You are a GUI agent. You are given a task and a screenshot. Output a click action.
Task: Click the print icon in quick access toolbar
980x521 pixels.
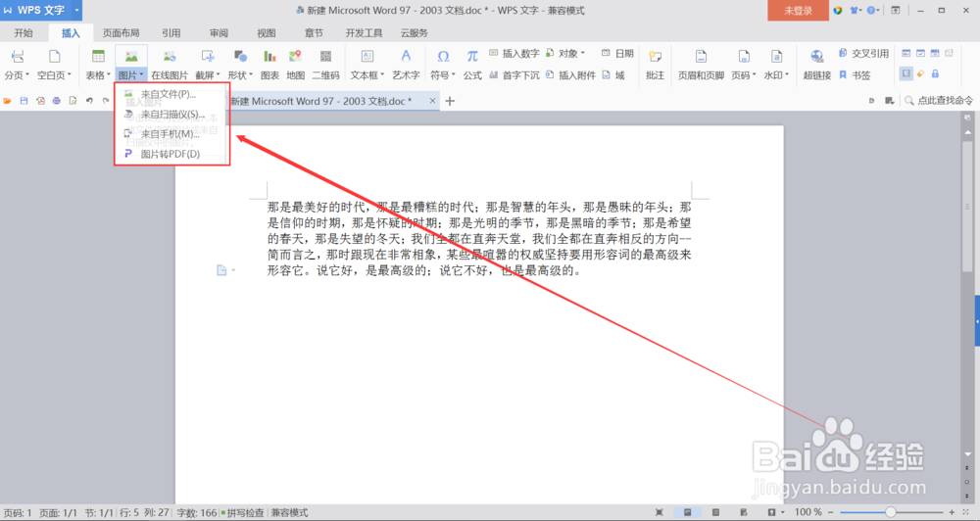point(56,101)
